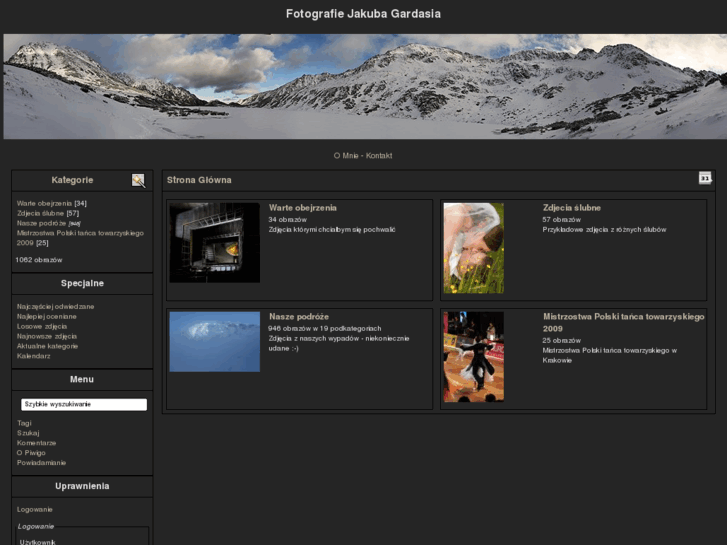Image resolution: width=727 pixels, height=545 pixels.
Task: Select Losowe zdjęcia
Action: point(42,327)
